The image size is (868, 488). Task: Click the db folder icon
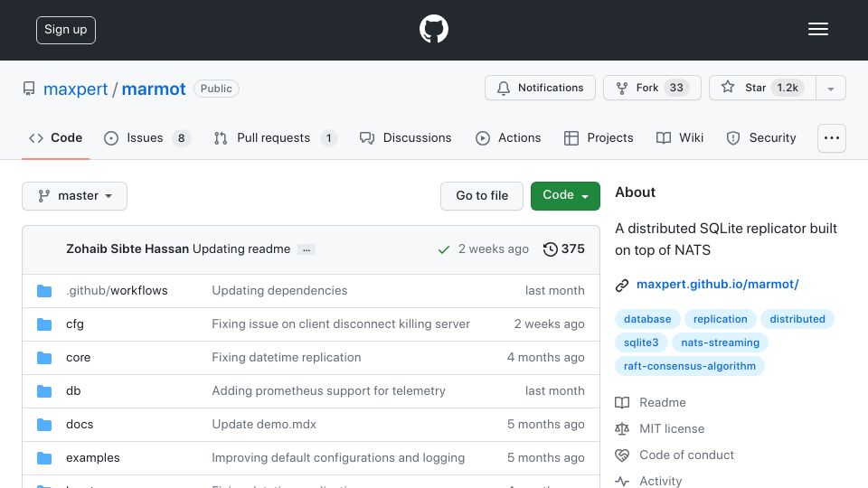click(44, 391)
